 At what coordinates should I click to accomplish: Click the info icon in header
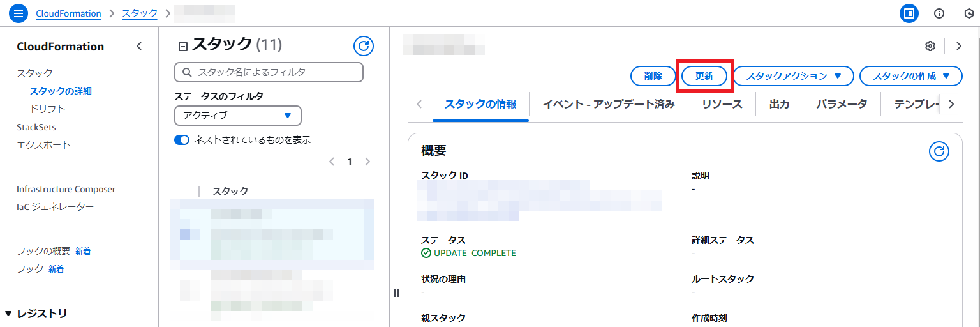939,13
